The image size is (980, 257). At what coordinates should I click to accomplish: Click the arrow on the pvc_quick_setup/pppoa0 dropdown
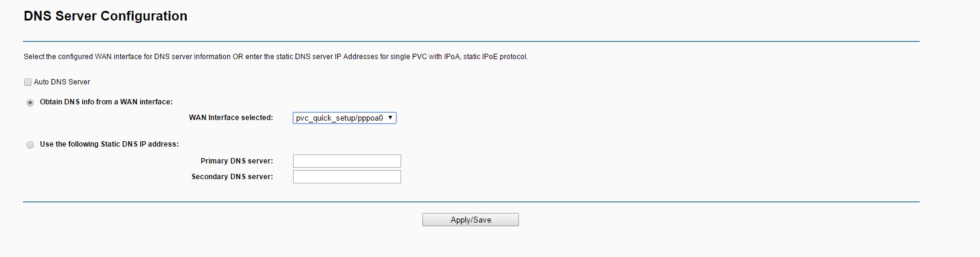390,118
